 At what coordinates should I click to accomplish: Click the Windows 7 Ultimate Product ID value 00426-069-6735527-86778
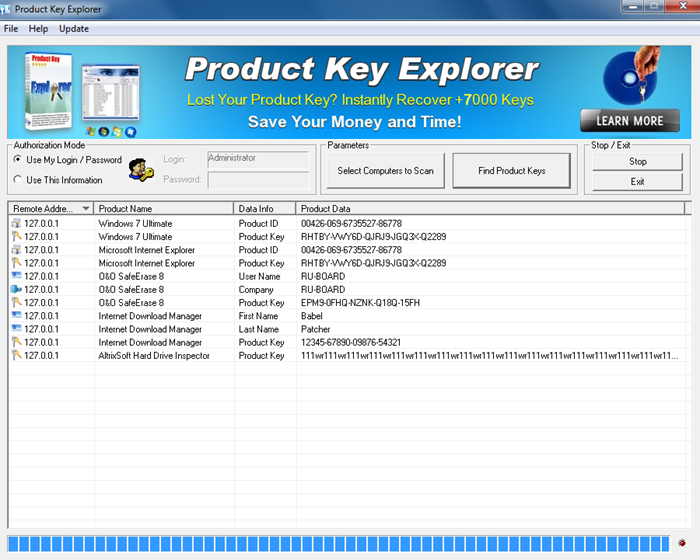click(x=351, y=223)
